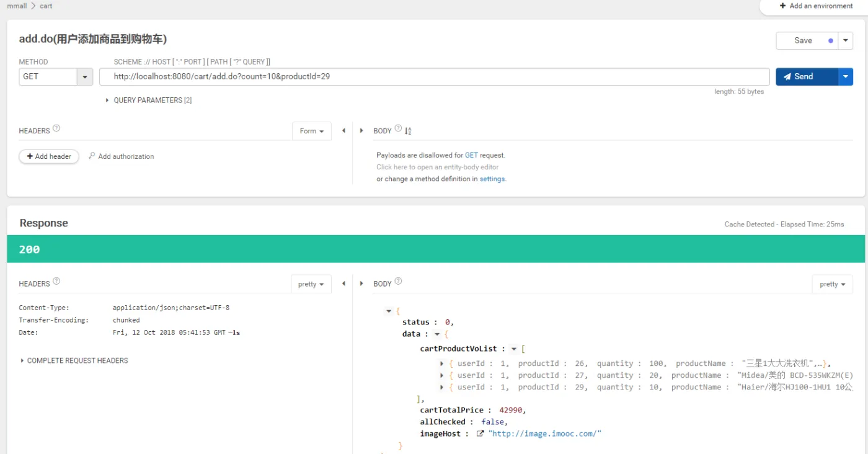Click the length: 55 bytes label
This screenshot has height=454, width=868.
click(x=739, y=92)
